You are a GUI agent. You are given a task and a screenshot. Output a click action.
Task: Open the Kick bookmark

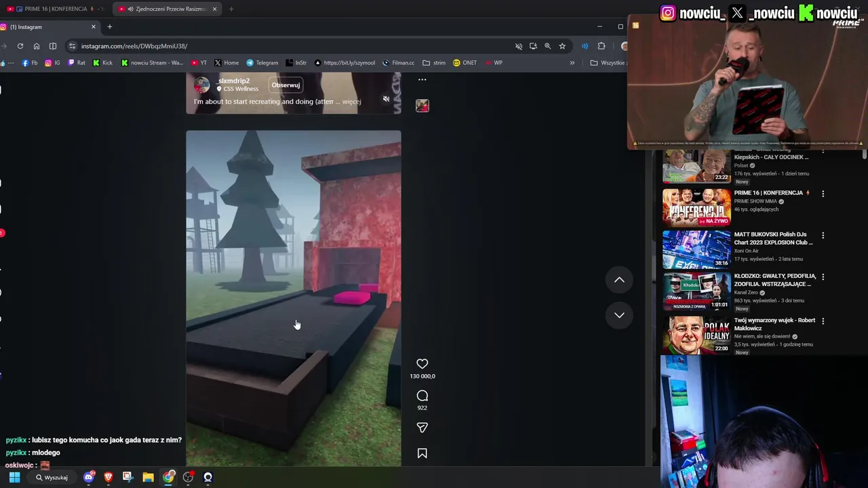point(102,63)
